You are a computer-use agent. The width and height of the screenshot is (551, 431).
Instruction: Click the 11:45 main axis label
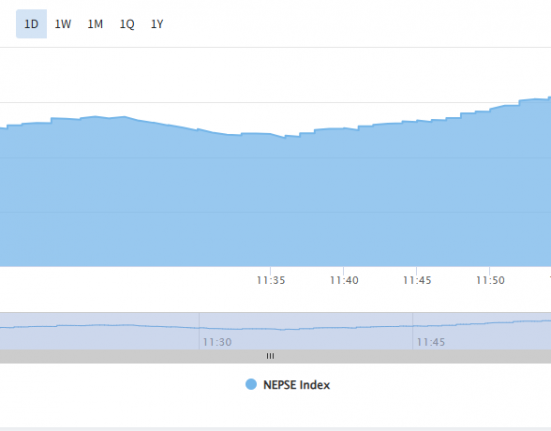tap(417, 280)
